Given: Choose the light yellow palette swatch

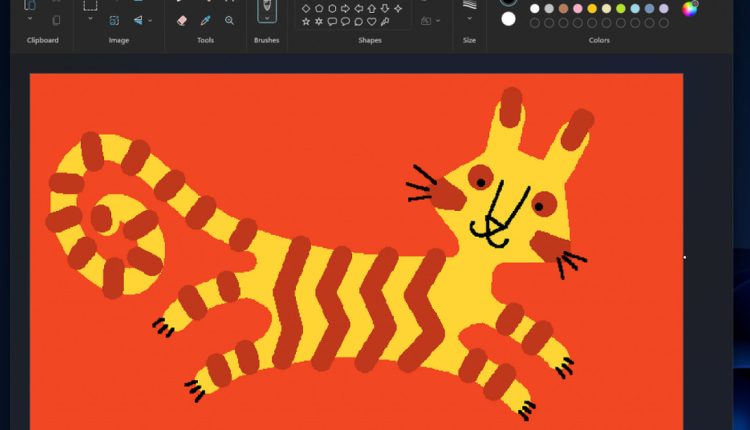Looking at the screenshot, I should pos(607,9).
